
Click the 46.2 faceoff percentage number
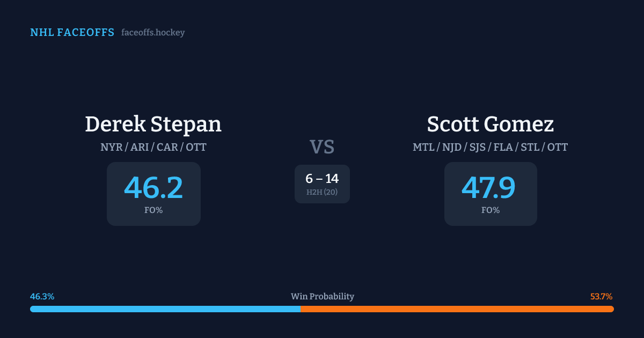(x=153, y=187)
